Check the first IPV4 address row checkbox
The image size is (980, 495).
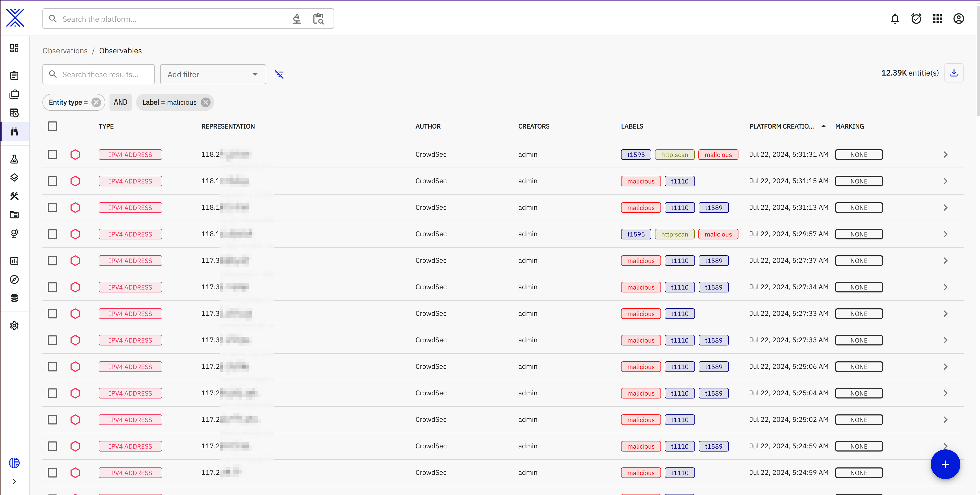pyautogui.click(x=52, y=155)
